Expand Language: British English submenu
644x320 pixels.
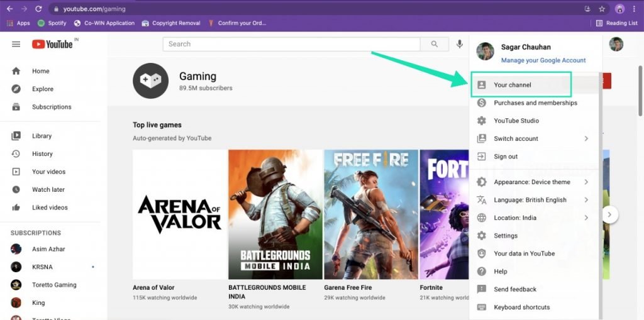[586, 200]
